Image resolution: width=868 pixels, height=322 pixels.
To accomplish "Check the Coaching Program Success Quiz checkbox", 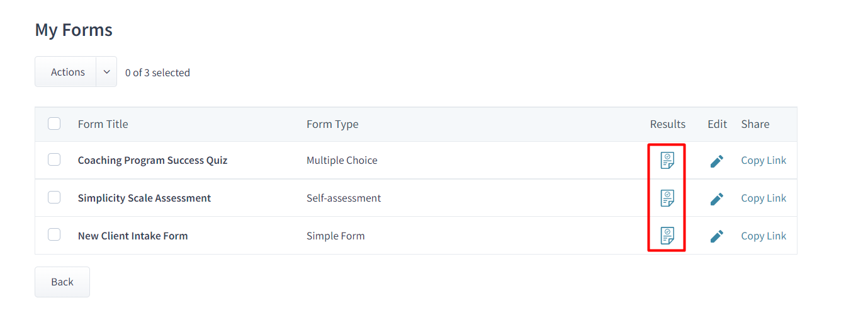I will click(x=54, y=160).
